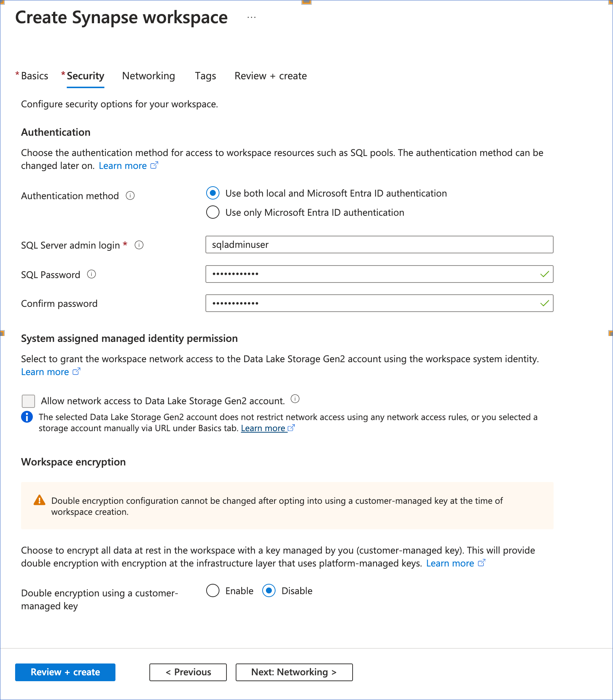613x700 pixels.
Task: Switch to the Basics tab
Action: (x=34, y=76)
